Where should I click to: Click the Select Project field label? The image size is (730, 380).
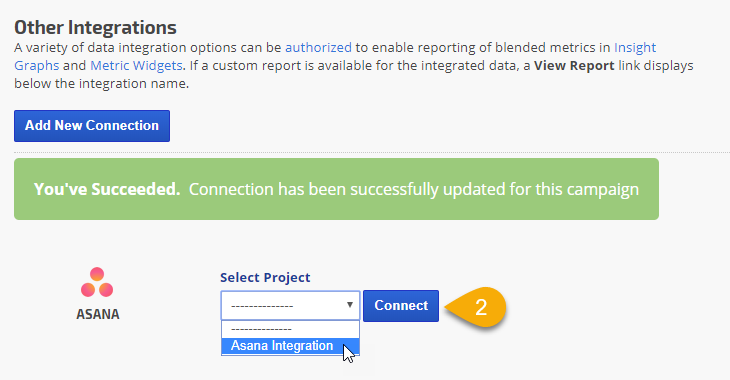265,278
